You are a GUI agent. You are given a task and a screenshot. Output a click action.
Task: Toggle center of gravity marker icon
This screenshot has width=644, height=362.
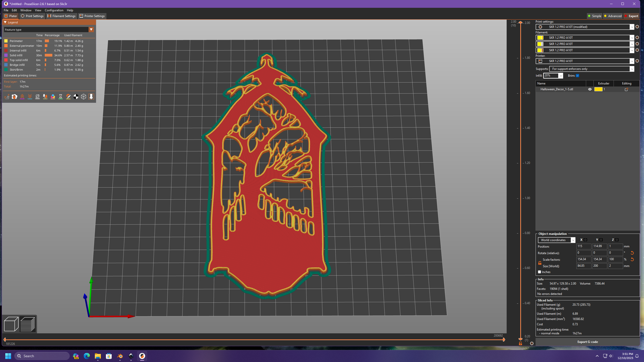click(x=76, y=97)
